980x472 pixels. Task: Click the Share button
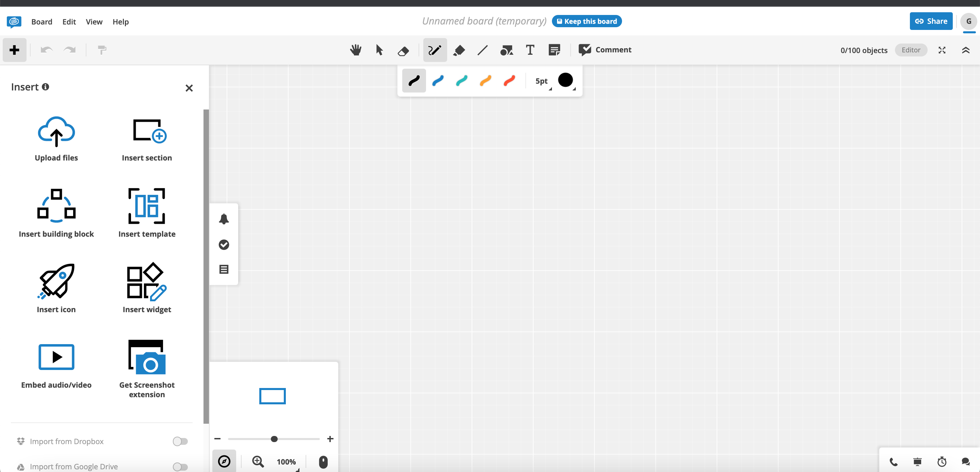[x=931, y=21]
